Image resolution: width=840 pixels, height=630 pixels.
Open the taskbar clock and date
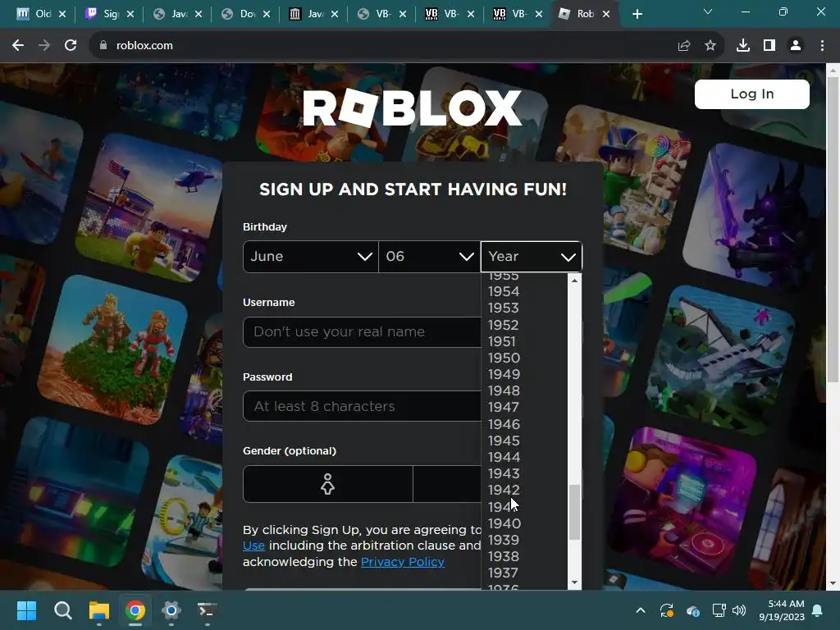(x=782, y=610)
